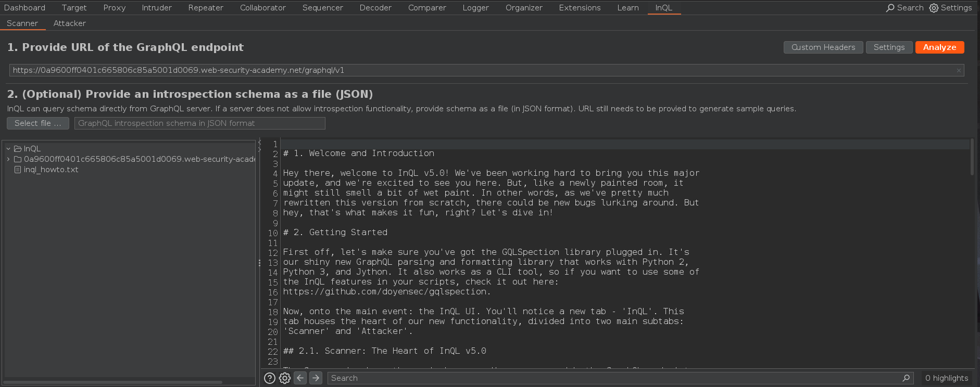Image resolution: width=980 pixels, height=387 pixels.
Task: Click the github.com/doyensec/gqlspection URL text
Action: click(x=387, y=292)
